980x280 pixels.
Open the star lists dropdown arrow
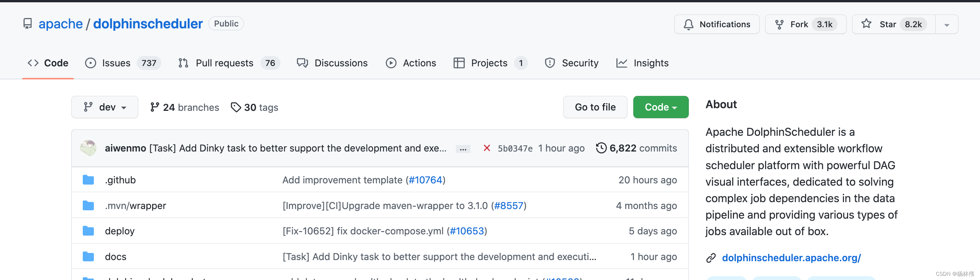coord(947,25)
